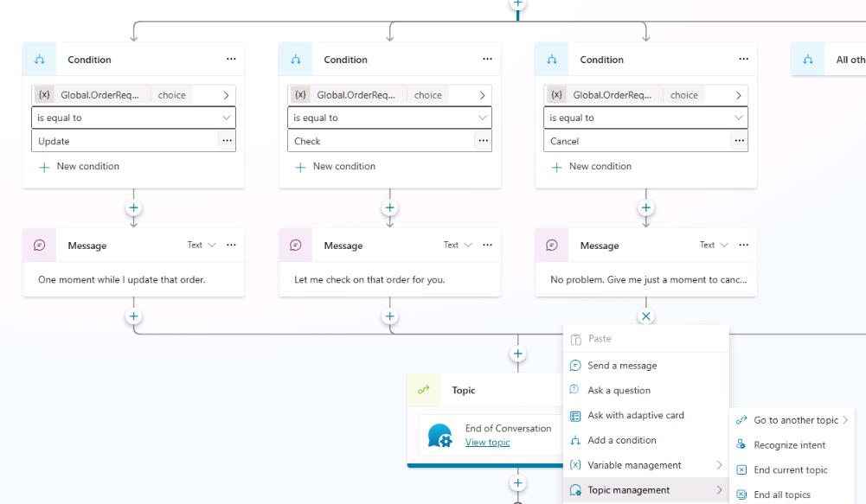
Task: Click the Update value input field
Action: 124,141
